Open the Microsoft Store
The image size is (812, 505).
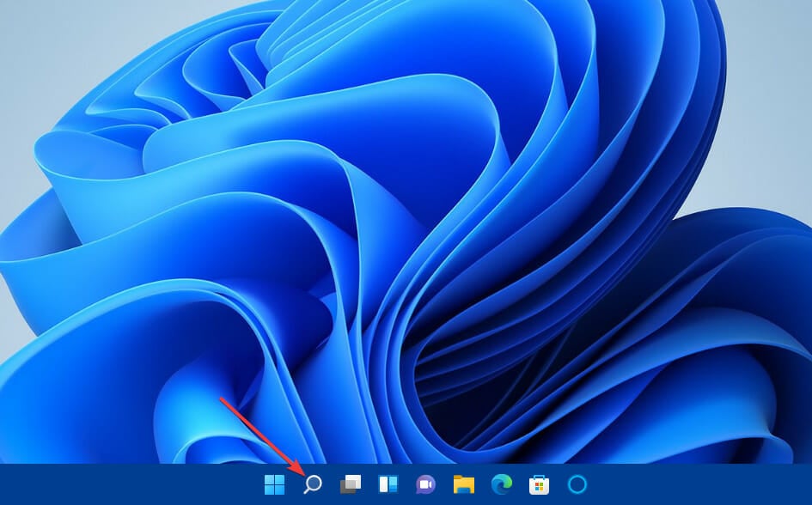coord(537,485)
